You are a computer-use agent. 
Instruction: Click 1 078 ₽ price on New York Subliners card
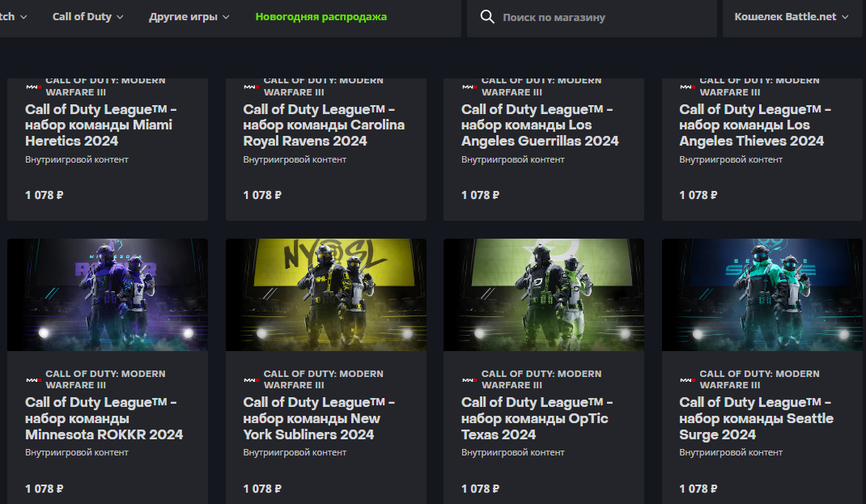coord(262,489)
